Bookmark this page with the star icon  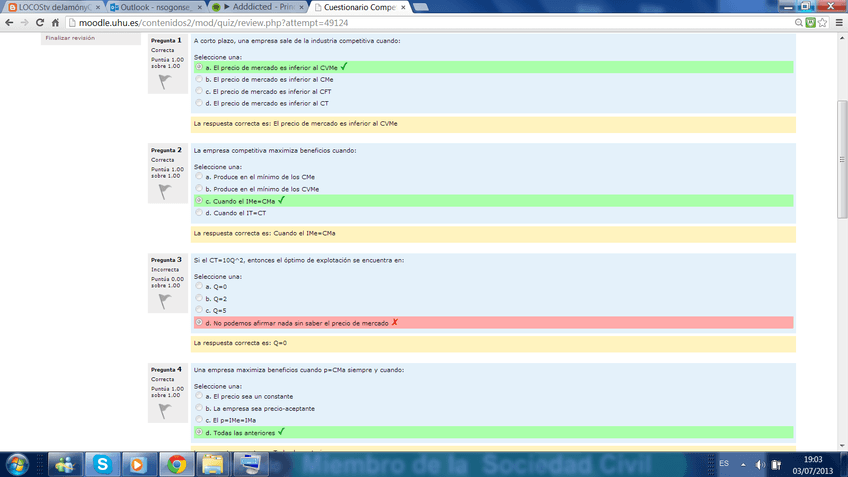pyautogui.click(x=823, y=23)
